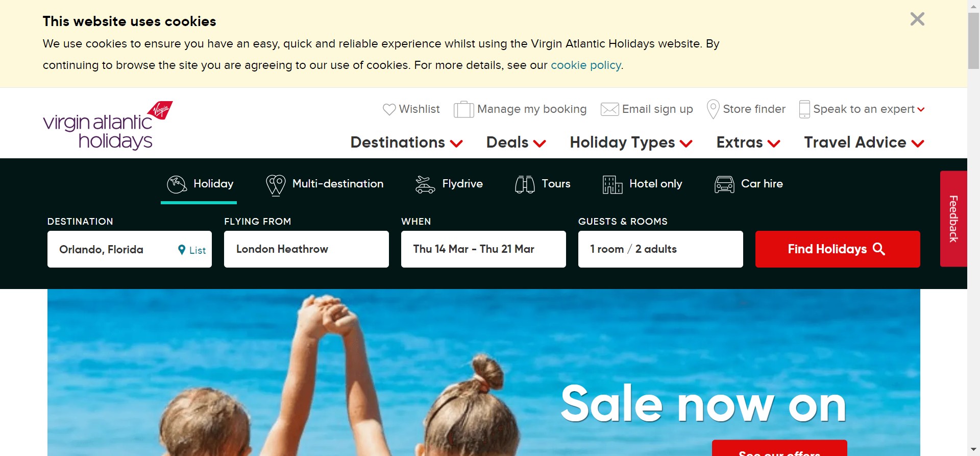This screenshot has height=456, width=980.
Task: Expand the Deals dropdown menu
Action: point(516,142)
